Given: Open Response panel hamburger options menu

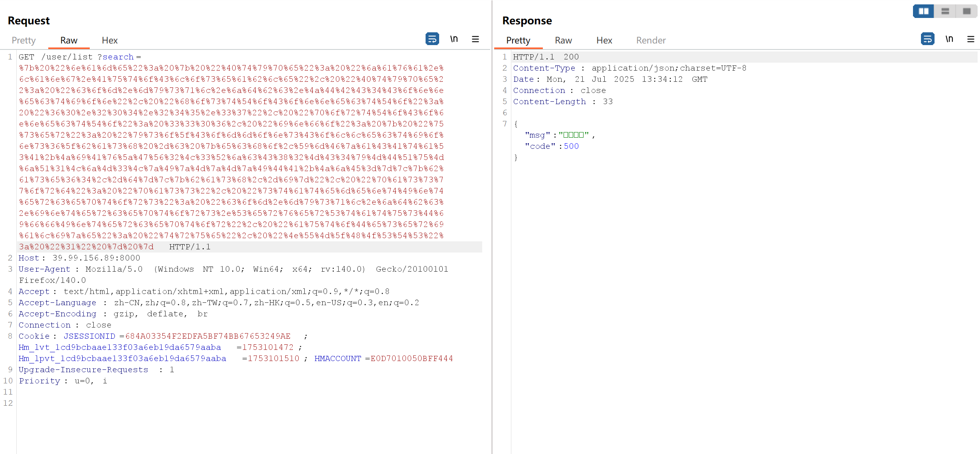Looking at the screenshot, I should (x=970, y=39).
